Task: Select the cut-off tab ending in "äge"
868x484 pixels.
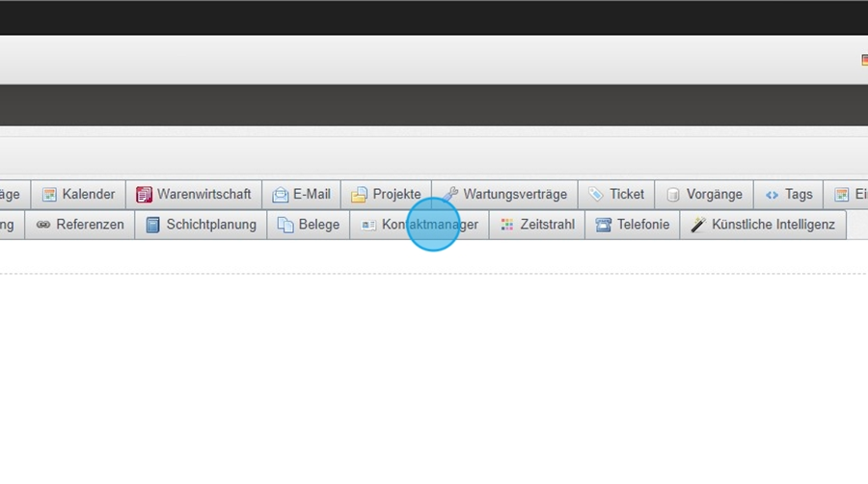Action: (11, 195)
